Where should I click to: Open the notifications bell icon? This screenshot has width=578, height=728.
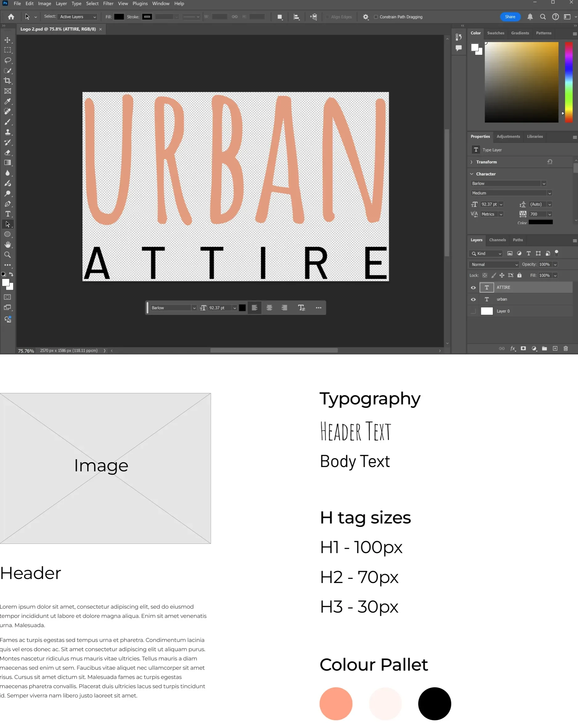click(530, 17)
